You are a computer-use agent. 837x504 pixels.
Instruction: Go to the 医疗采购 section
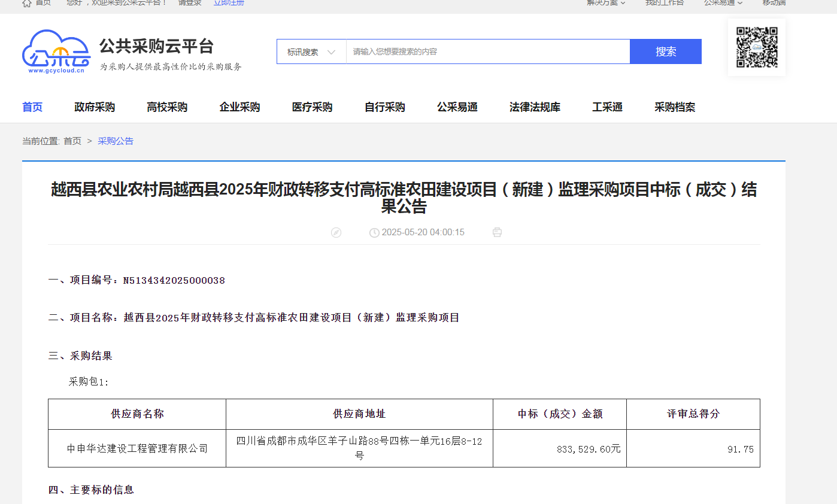pos(312,107)
